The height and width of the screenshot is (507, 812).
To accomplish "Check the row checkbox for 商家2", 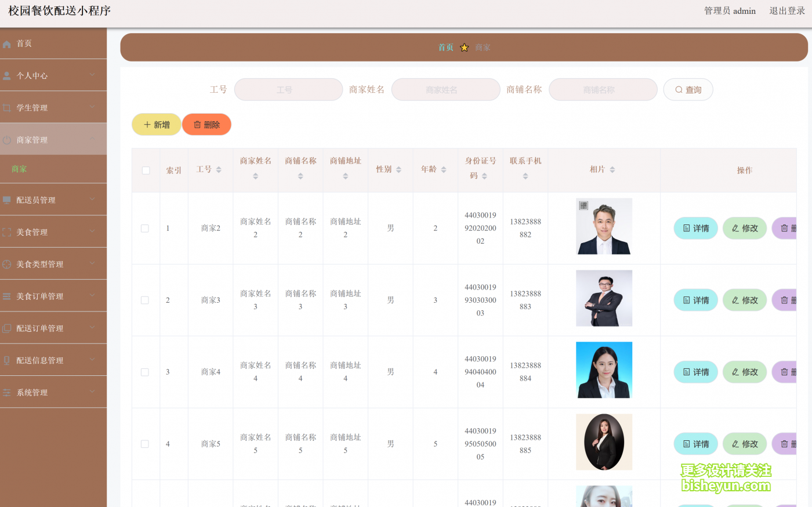I will 145,229.
